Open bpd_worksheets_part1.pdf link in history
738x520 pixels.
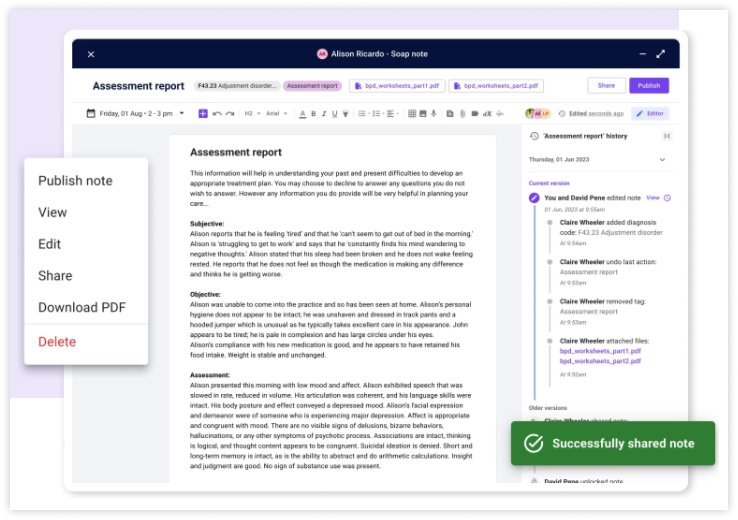pos(600,351)
